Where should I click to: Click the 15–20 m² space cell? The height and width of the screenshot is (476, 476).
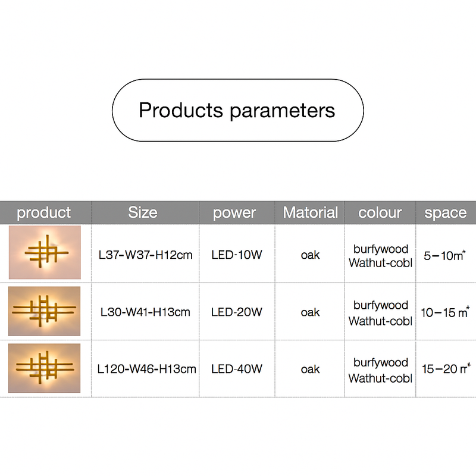tap(445, 369)
